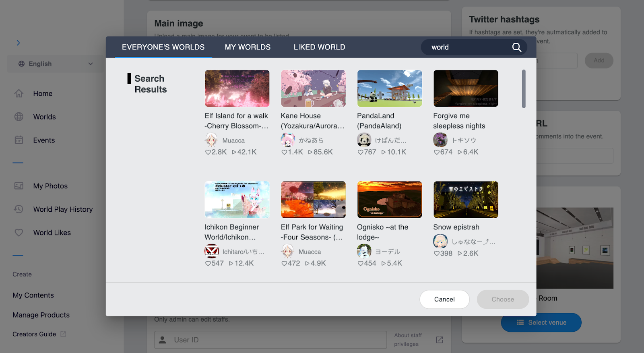This screenshot has height=353, width=644.
Task: Click トキソウ creator avatar
Action: tap(440, 140)
